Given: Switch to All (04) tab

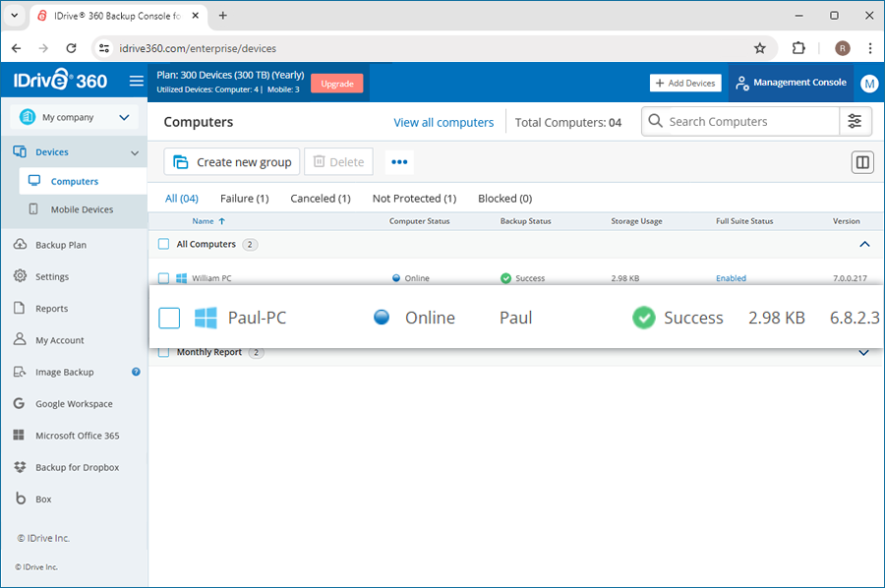Looking at the screenshot, I should point(182,198).
